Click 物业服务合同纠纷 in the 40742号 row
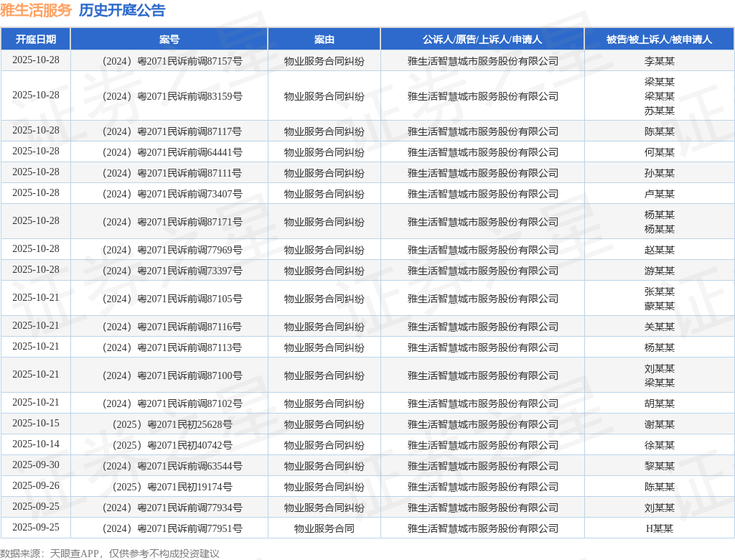735x560 pixels. point(324,446)
